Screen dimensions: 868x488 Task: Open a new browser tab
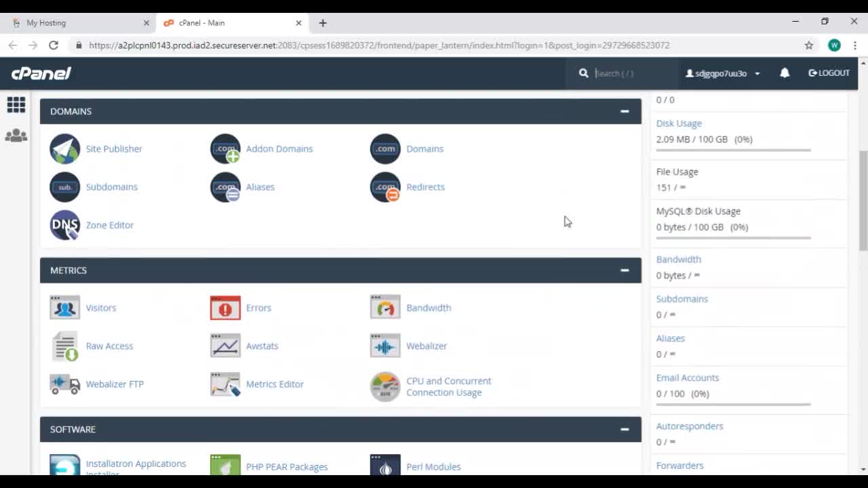click(x=323, y=22)
